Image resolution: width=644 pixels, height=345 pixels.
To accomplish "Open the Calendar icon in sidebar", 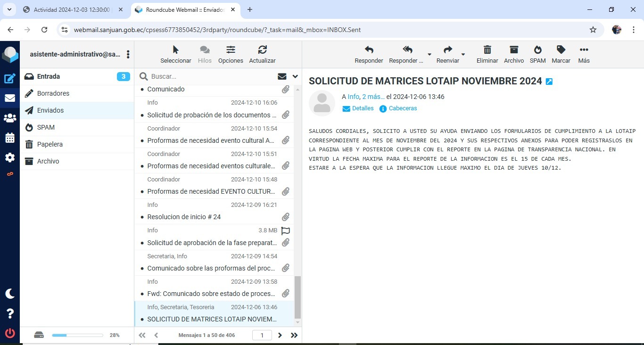I will 10,138.
